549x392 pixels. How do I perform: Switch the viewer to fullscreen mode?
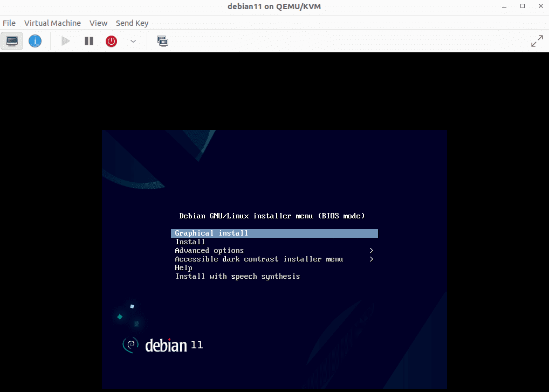pos(537,41)
